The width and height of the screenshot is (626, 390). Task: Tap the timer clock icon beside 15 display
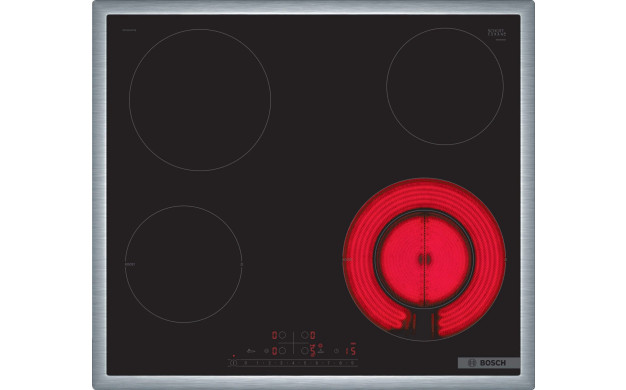click(336, 351)
